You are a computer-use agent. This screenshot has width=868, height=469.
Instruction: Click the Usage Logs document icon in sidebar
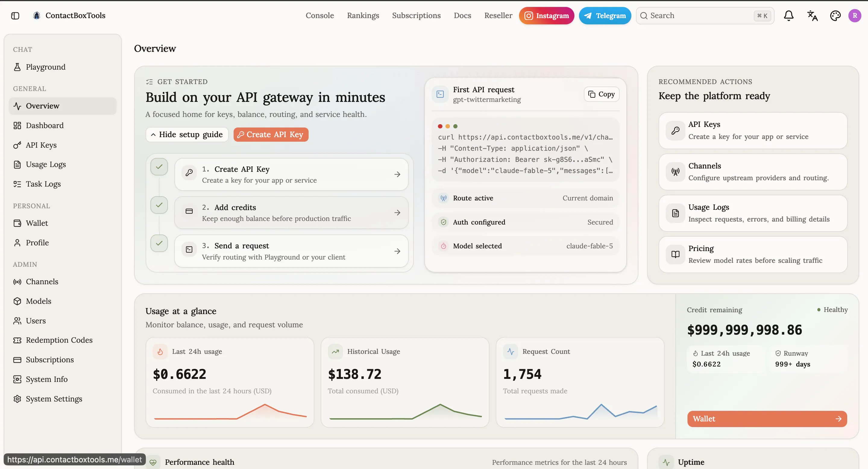tap(17, 164)
